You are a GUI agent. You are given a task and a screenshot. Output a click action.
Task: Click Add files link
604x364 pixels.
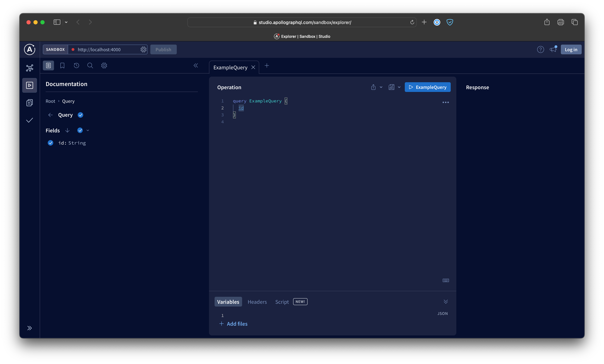233,324
